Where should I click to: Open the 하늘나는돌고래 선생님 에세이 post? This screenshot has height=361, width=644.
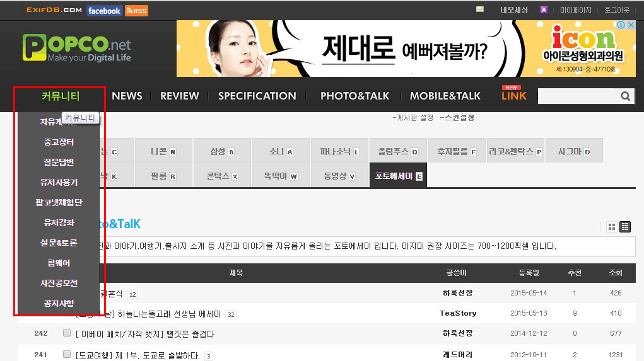[148, 314]
